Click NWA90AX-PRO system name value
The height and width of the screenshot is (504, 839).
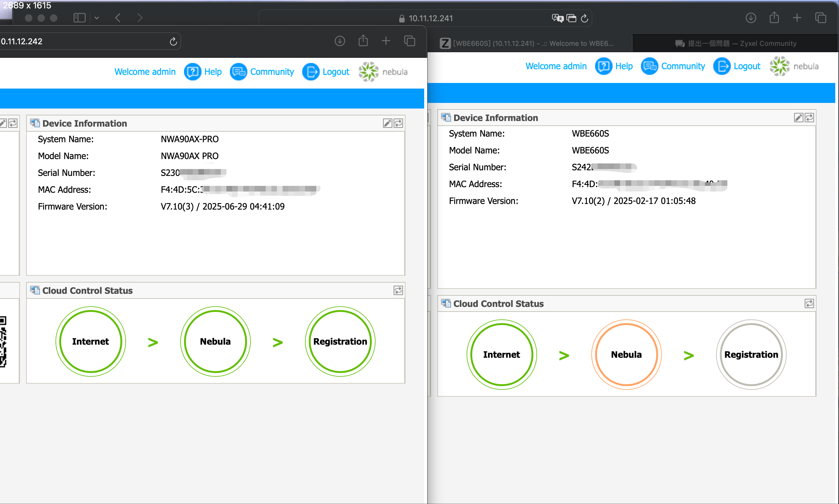pos(190,139)
